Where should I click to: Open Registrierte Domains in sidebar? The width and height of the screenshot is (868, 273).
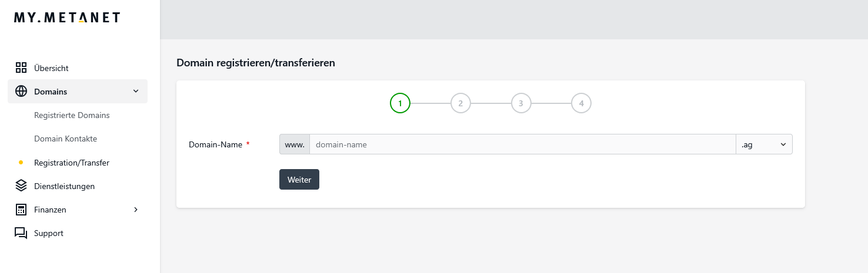pyautogui.click(x=72, y=115)
